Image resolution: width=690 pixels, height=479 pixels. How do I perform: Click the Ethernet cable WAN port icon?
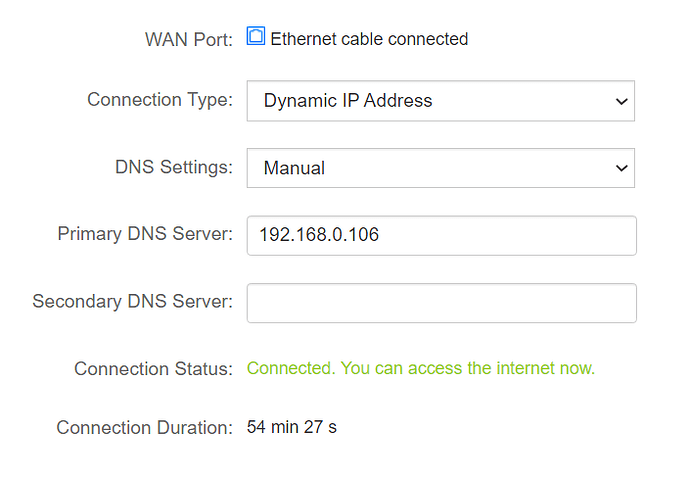pyautogui.click(x=256, y=38)
